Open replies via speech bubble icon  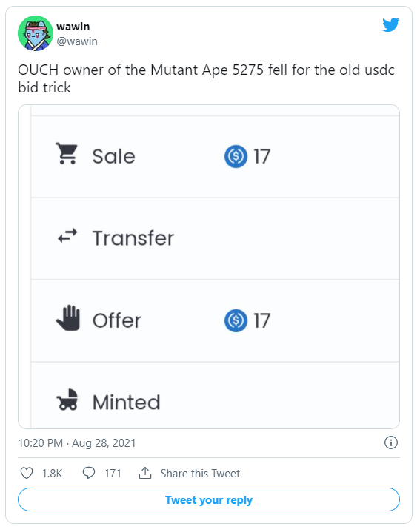click(x=89, y=473)
